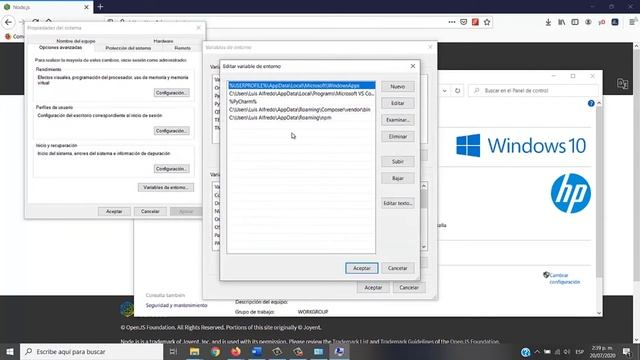Select the Node.js browser tab
This screenshot has height=360, width=640.
(x=46, y=7)
